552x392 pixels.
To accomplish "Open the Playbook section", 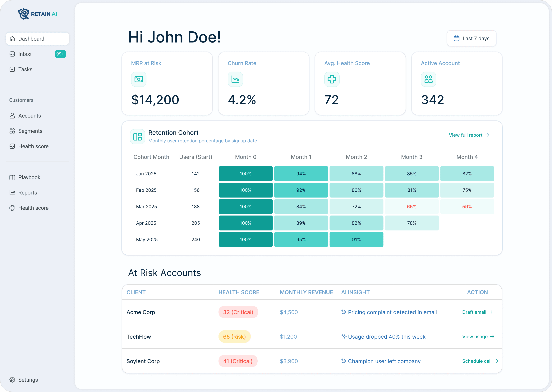I will (29, 177).
